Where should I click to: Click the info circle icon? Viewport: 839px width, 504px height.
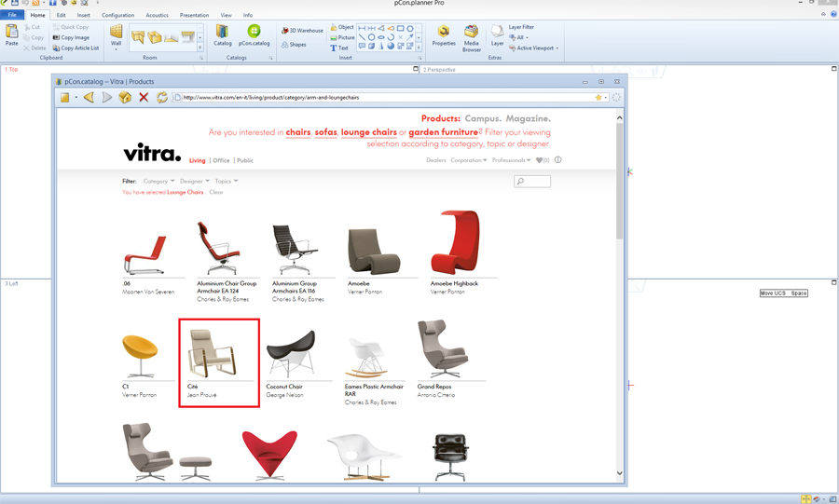(x=558, y=160)
